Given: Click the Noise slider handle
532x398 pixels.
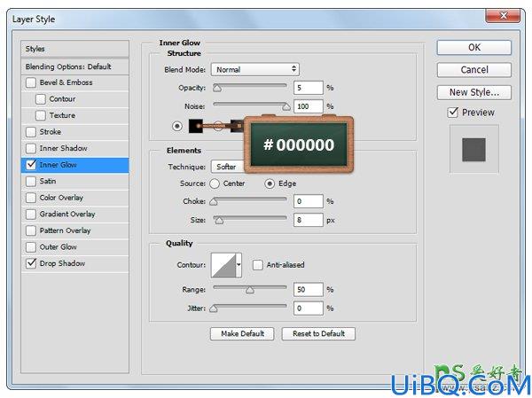Looking at the screenshot, I should [286, 107].
